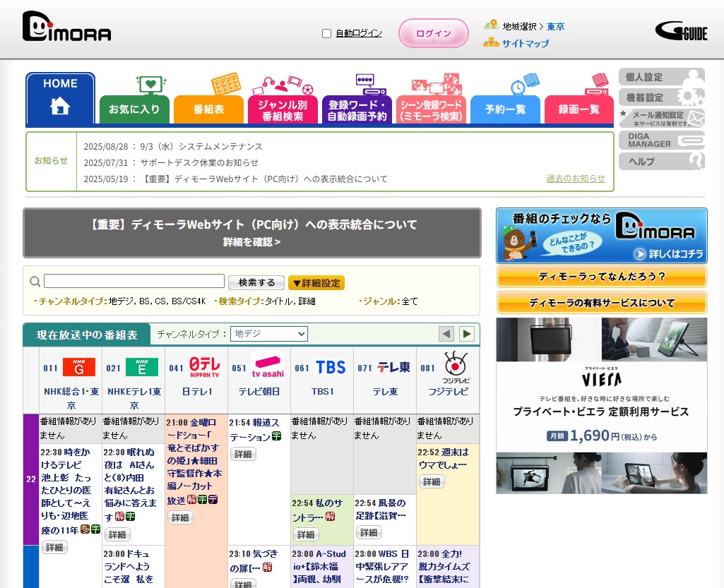Viewport: 724px width, 588px height.
Task: Click the program search text field
Action: 134,282
